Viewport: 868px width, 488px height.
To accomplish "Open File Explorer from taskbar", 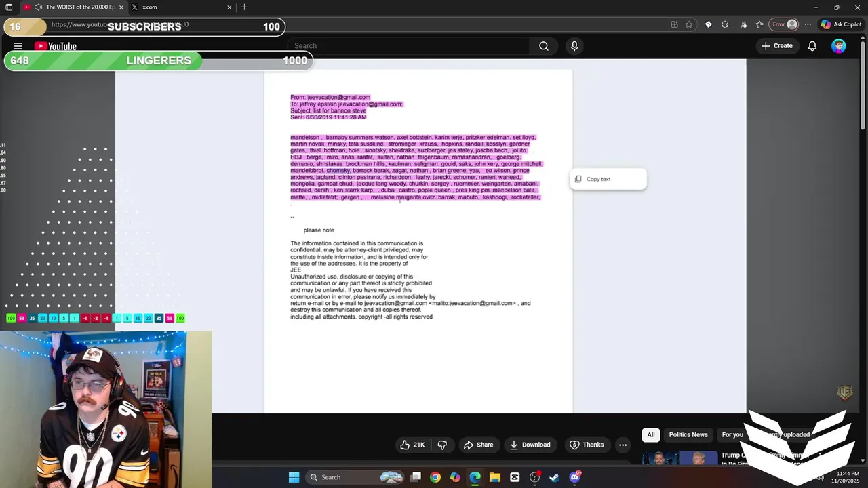I will [495, 477].
